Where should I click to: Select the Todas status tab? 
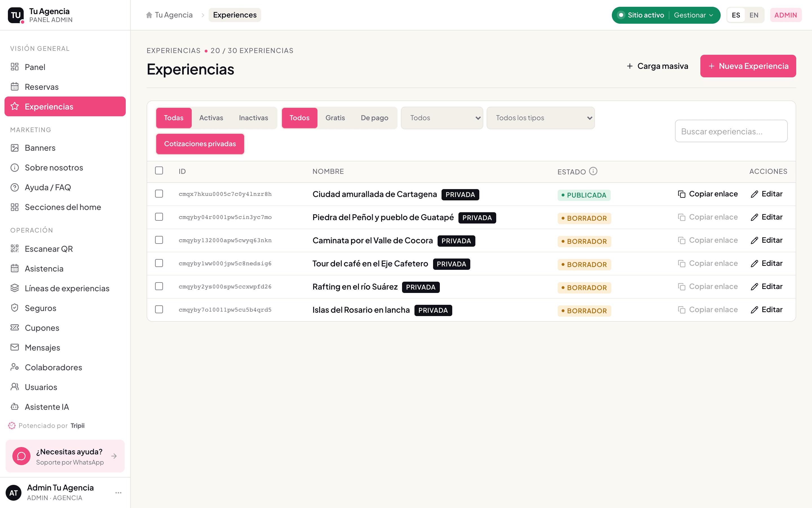click(174, 118)
